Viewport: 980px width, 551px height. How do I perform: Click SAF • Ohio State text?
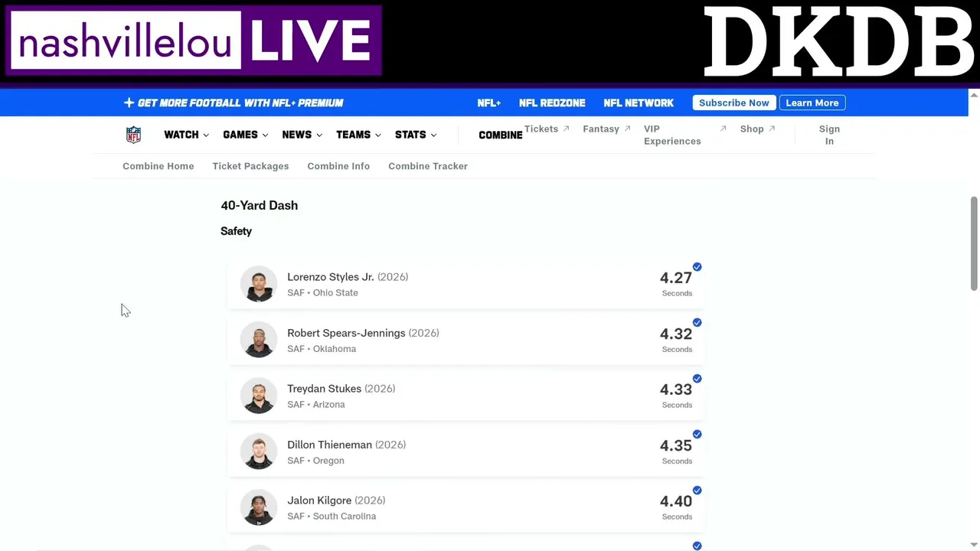point(322,293)
